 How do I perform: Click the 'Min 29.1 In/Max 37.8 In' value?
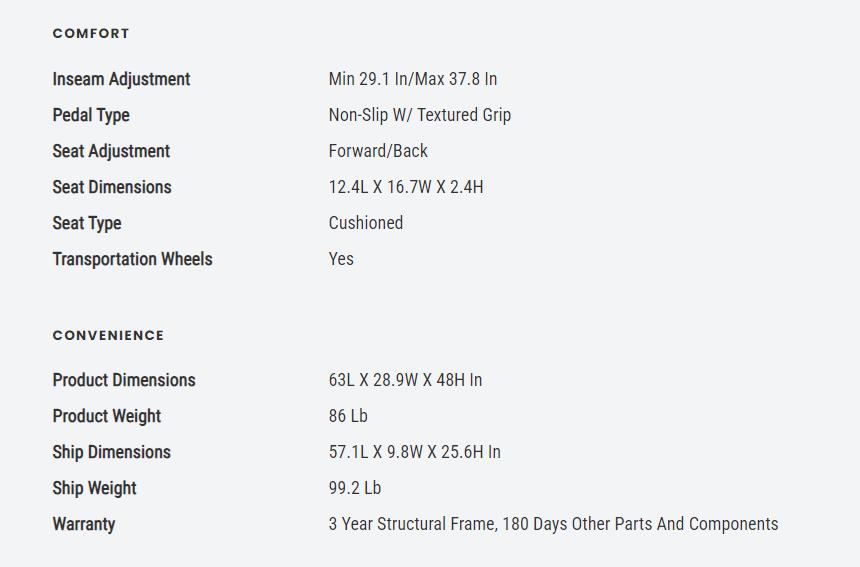(x=412, y=79)
